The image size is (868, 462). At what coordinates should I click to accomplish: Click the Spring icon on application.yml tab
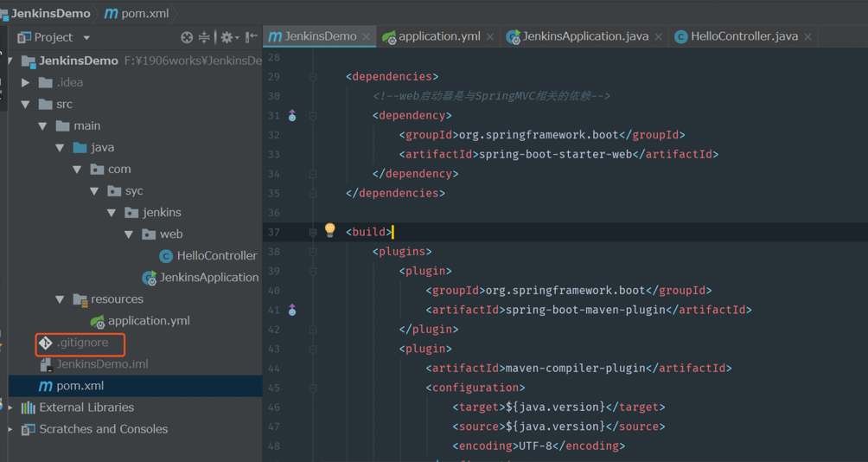[x=389, y=37]
